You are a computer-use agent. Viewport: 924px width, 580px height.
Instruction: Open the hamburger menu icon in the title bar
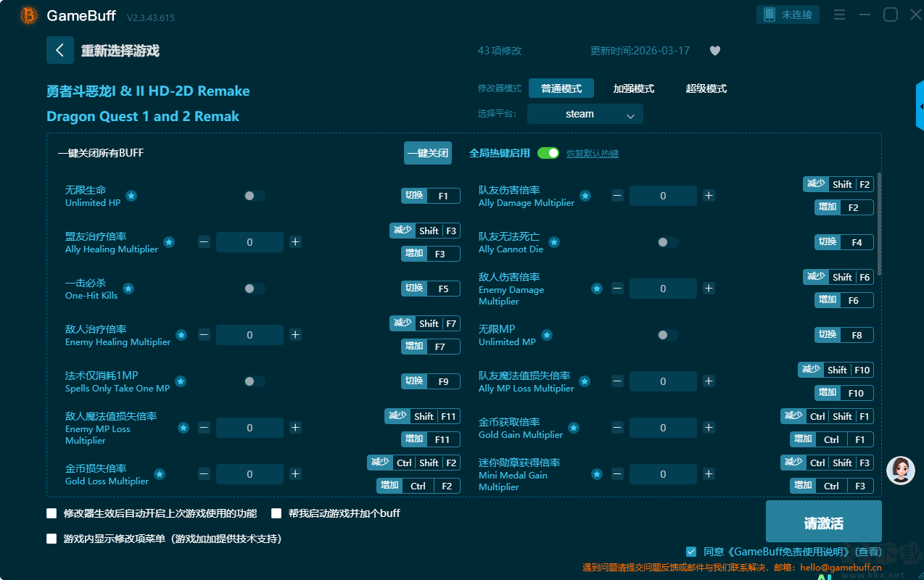coord(839,14)
